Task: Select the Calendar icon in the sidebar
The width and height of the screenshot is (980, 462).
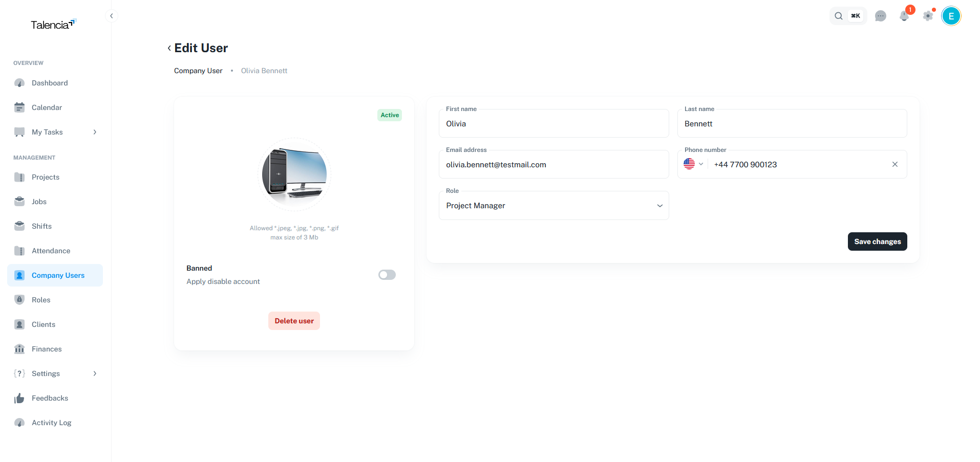Action: [x=19, y=107]
